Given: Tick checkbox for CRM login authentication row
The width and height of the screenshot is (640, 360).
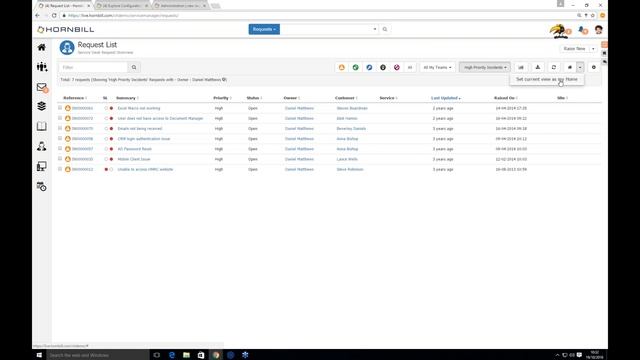Looking at the screenshot, I should click(60, 138).
